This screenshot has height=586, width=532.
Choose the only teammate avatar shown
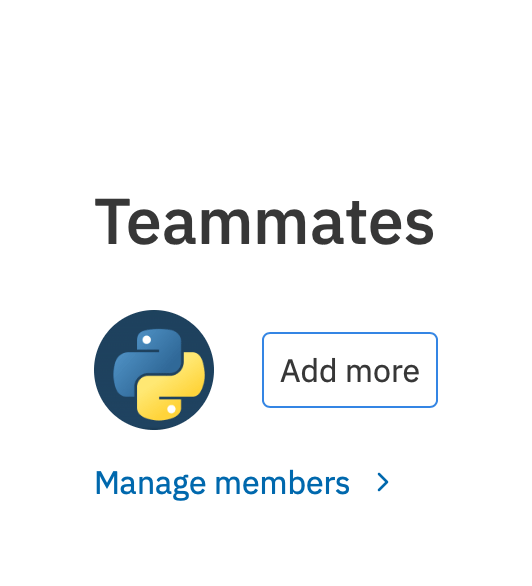click(154, 370)
